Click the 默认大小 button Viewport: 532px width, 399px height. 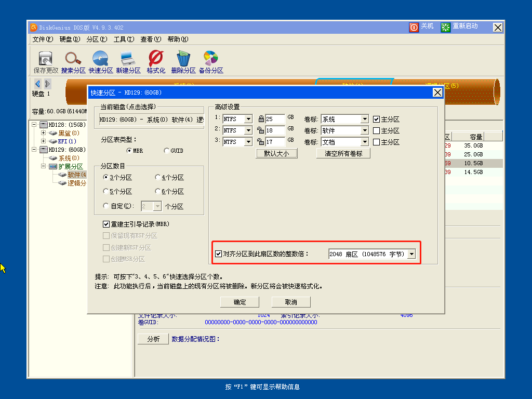(x=276, y=153)
